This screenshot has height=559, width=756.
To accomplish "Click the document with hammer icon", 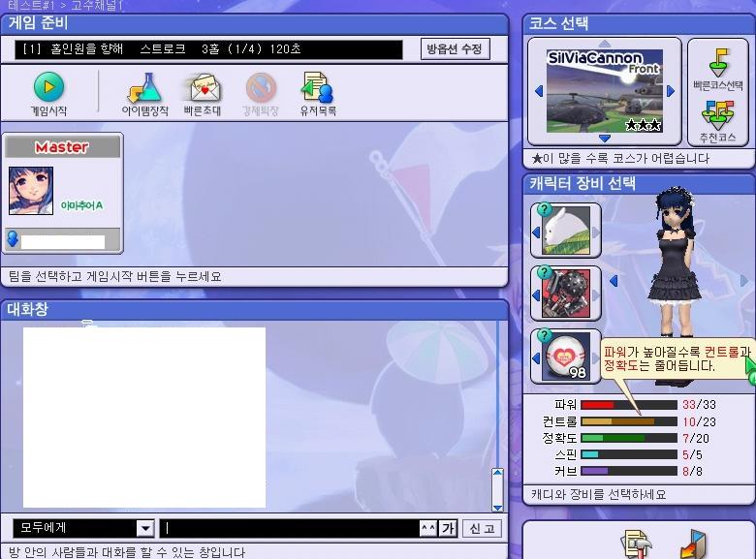I will 638,544.
